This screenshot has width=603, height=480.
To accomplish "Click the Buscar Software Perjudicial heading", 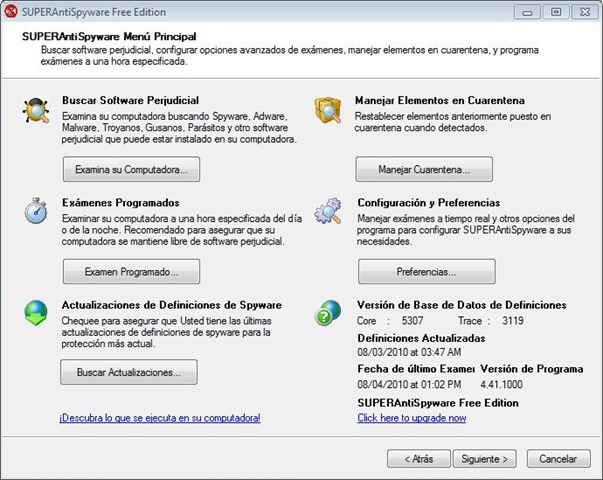I will [131, 100].
